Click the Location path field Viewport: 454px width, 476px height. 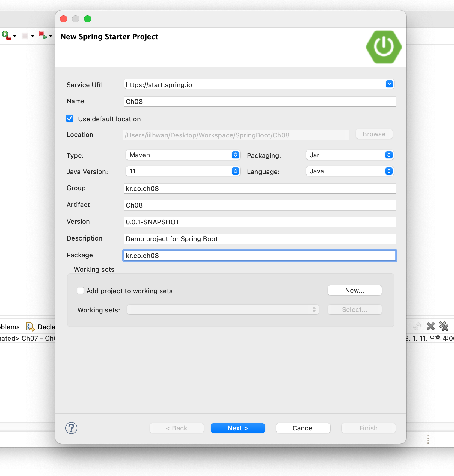pyautogui.click(x=236, y=135)
